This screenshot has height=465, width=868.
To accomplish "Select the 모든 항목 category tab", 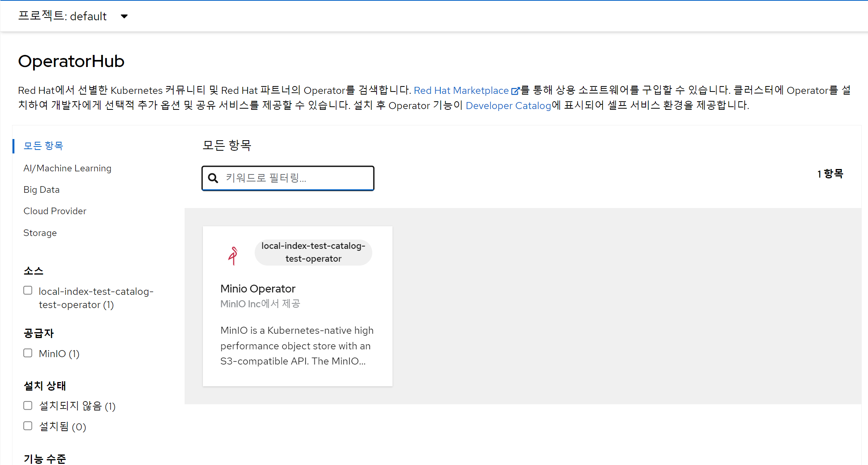I will pyautogui.click(x=43, y=146).
